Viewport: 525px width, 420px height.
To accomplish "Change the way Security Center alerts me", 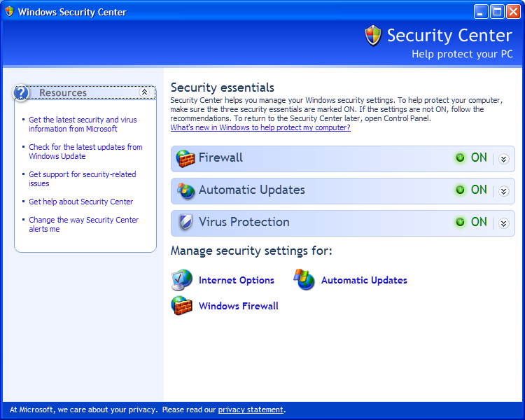I will click(84, 225).
